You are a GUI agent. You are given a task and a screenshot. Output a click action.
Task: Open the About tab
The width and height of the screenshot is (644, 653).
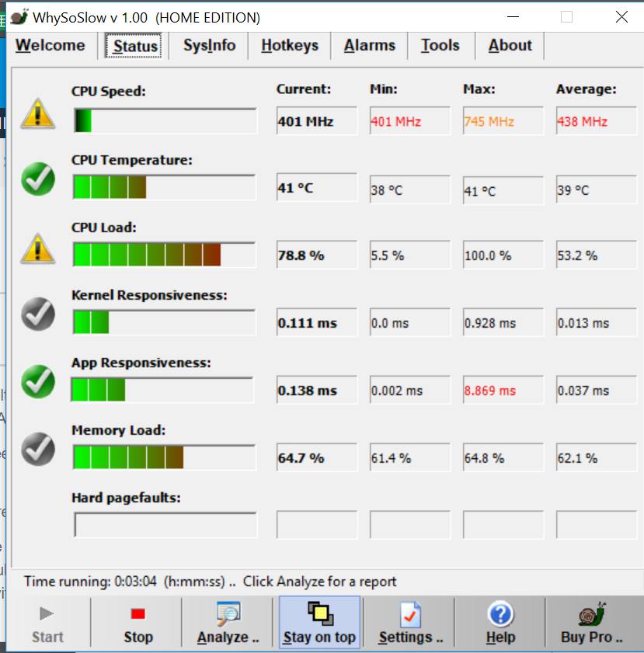coord(510,45)
